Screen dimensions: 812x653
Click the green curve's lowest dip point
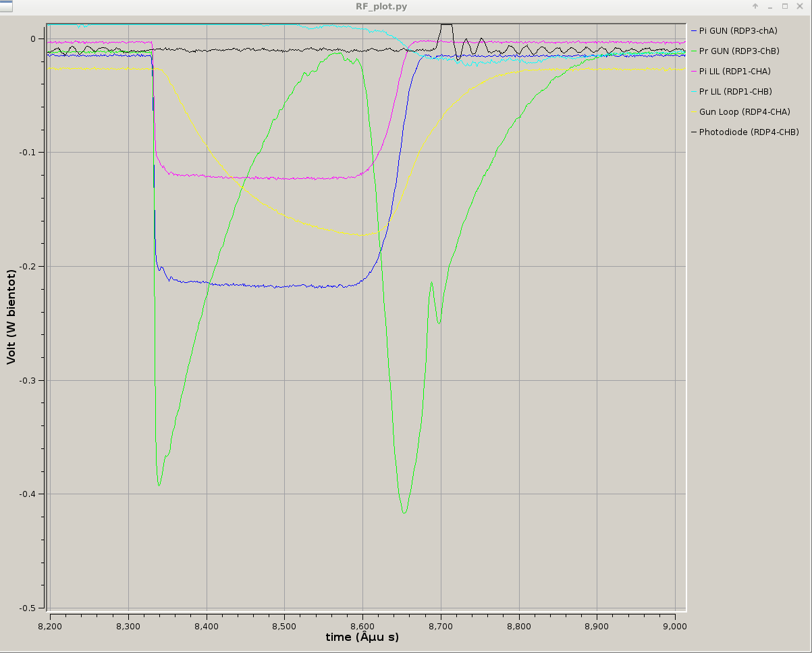tap(404, 513)
